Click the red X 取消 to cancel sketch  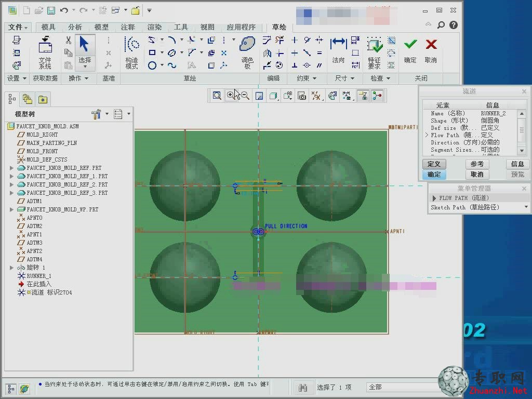click(x=431, y=50)
